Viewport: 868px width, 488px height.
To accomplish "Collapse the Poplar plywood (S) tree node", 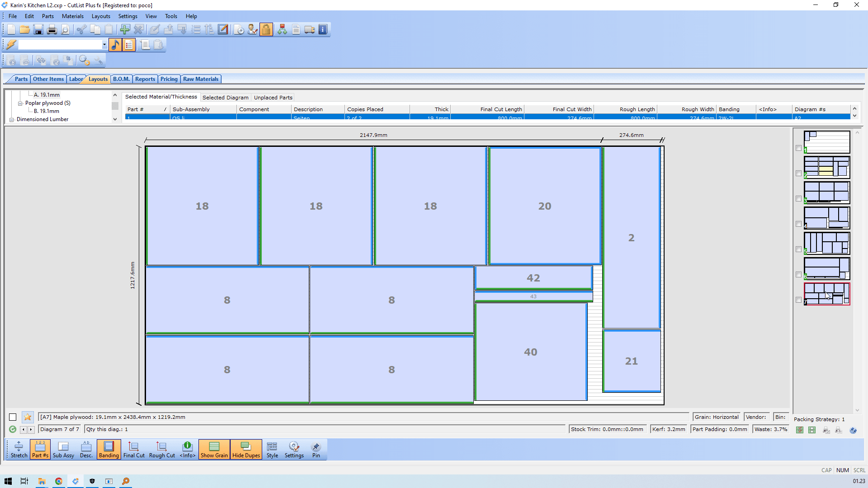I will coord(20,103).
